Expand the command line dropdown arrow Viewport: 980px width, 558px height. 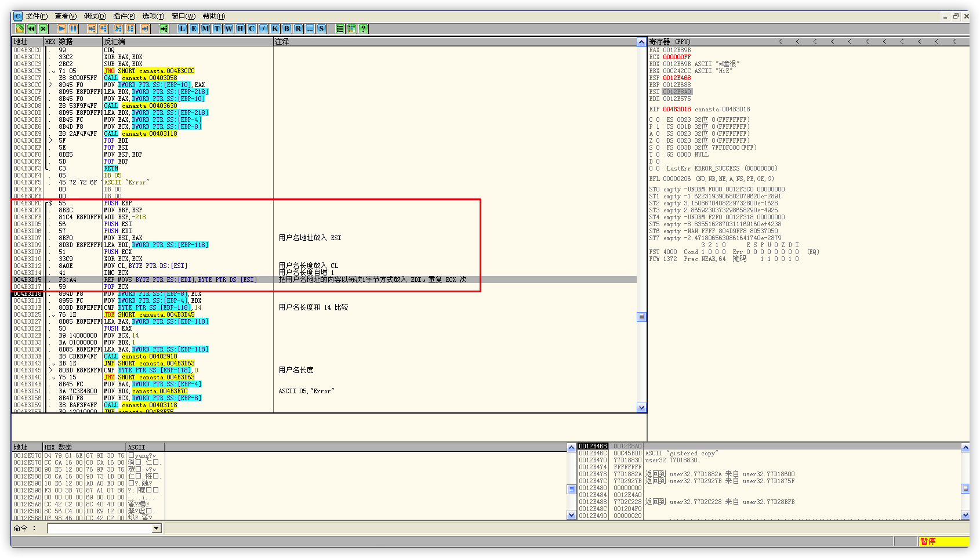coord(156,528)
